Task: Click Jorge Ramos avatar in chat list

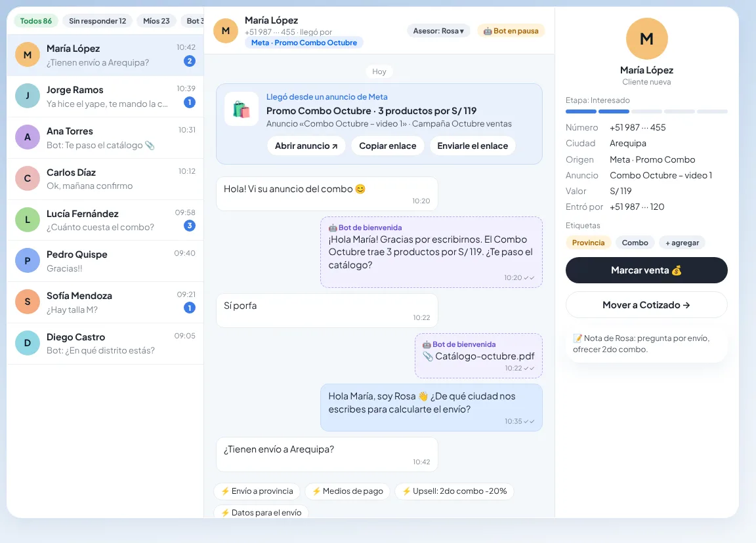Action: pos(28,96)
